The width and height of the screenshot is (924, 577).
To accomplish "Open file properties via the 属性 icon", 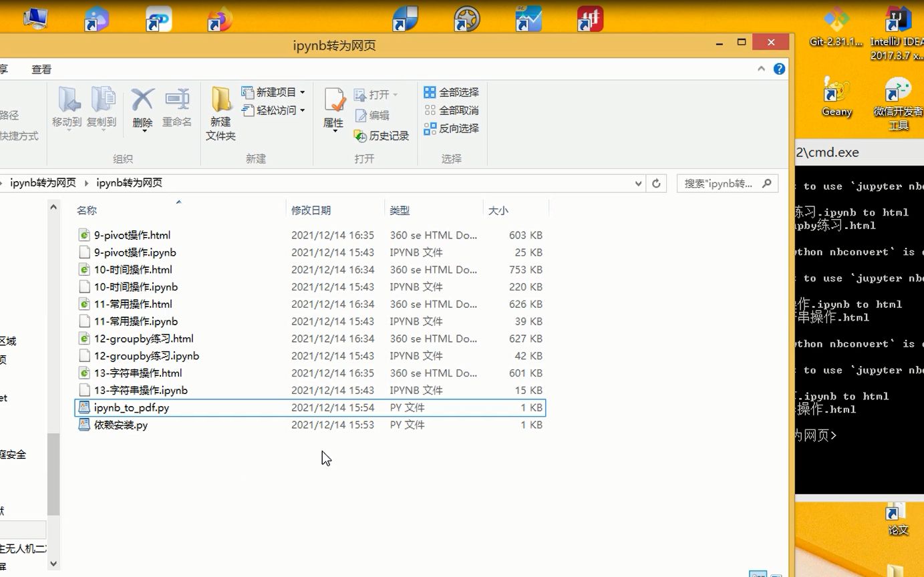I will pos(333,107).
